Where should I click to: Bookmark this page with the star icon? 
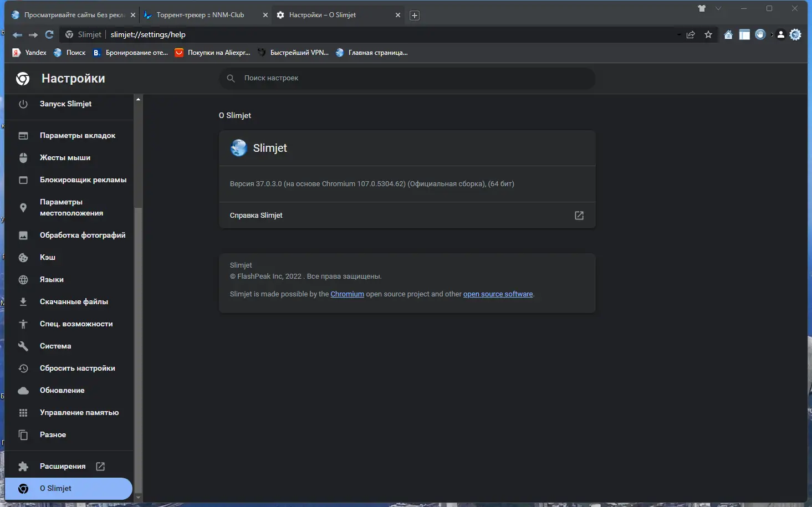point(708,35)
